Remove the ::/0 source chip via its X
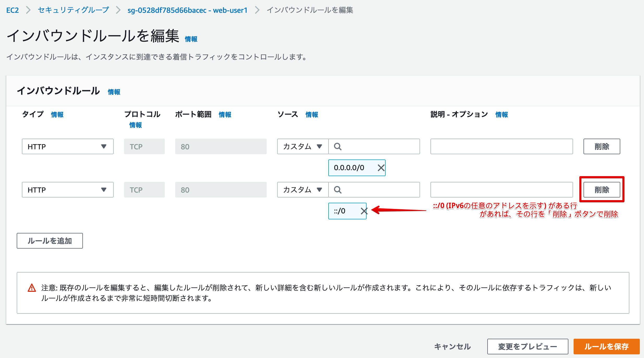 coord(364,211)
